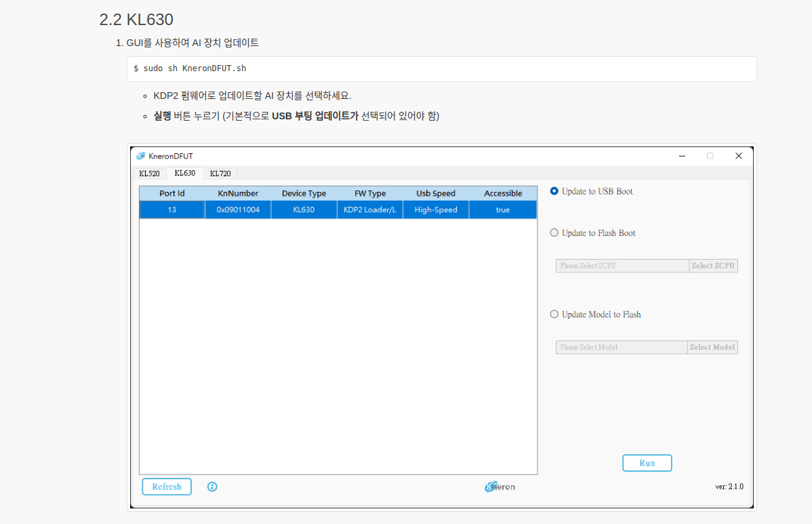812x524 pixels.
Task: Switch to the KL520 tab
Action: [149, 174]
